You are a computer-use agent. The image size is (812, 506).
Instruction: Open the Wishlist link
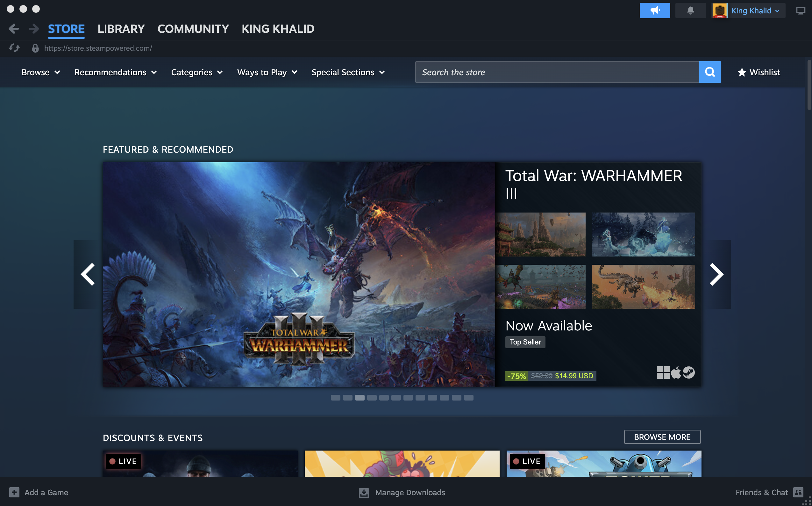(x=759, y=72)
